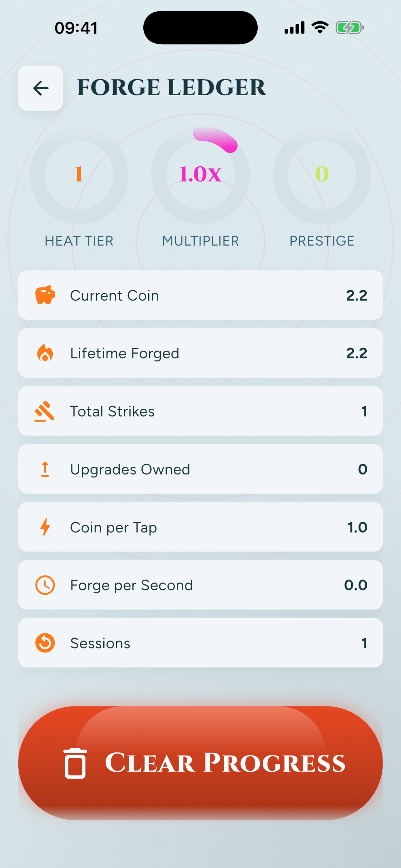Click the clock Forge per Second icon
The width and height of the screenshot is (401, 868).
coord(45,585)
